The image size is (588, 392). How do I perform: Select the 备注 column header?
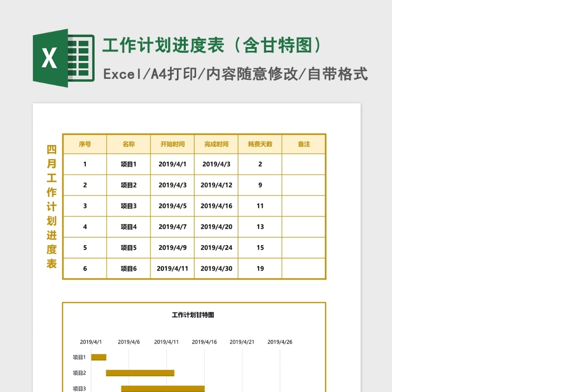click(304, 144)
